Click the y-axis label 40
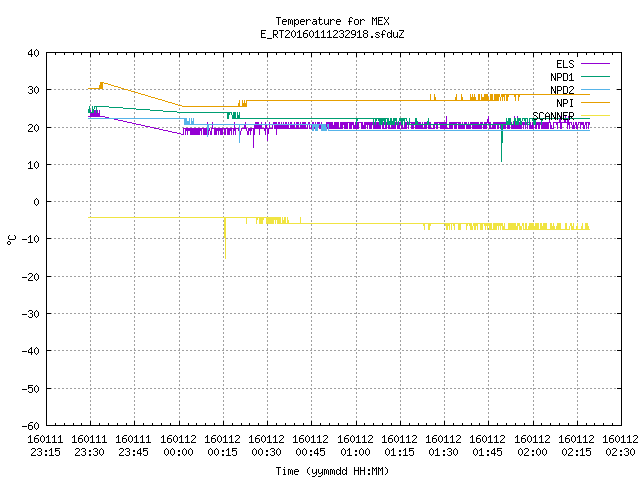640x480 pixels. click(33, 53)
